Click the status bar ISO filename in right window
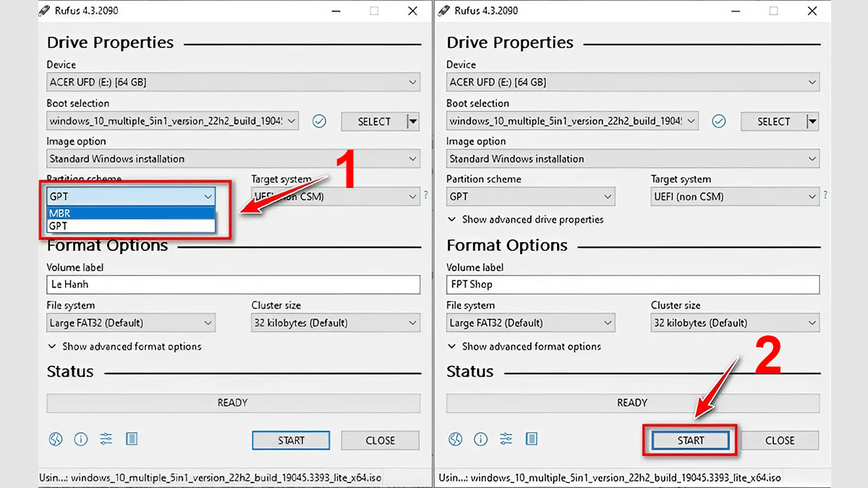 [x=626, y=478]
